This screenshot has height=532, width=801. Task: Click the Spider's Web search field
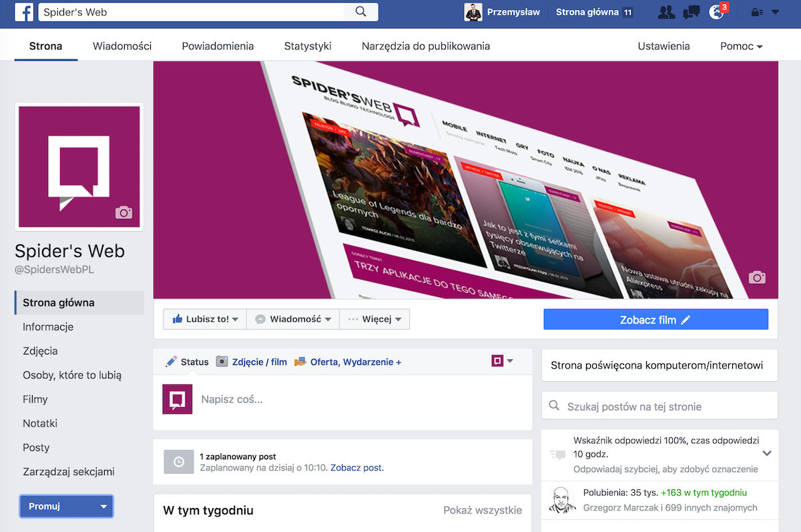tap(192, 12)
